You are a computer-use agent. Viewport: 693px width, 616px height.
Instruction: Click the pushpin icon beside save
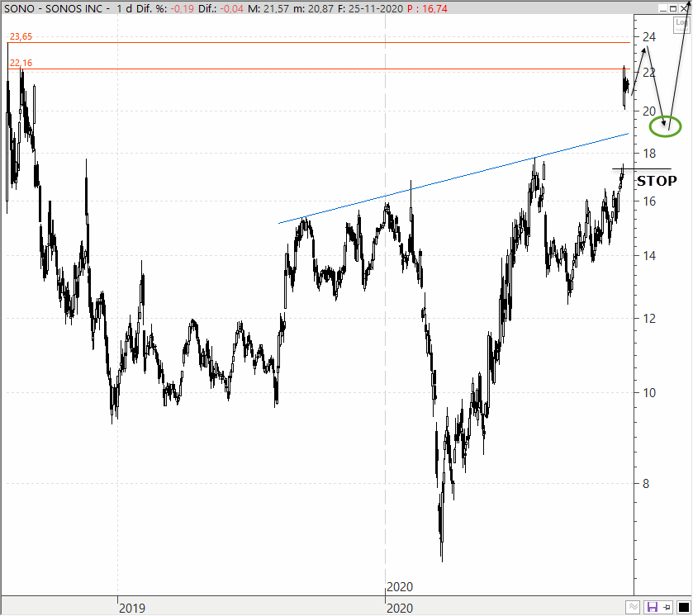coord(667,607)
